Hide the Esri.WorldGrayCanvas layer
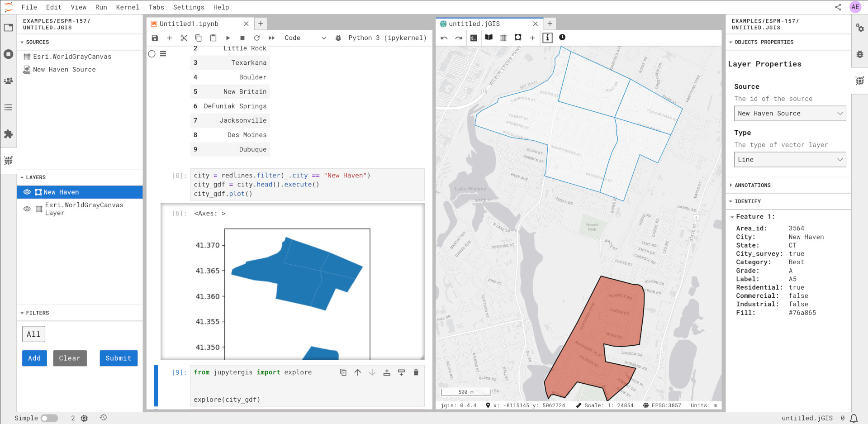 pos(27,209)
